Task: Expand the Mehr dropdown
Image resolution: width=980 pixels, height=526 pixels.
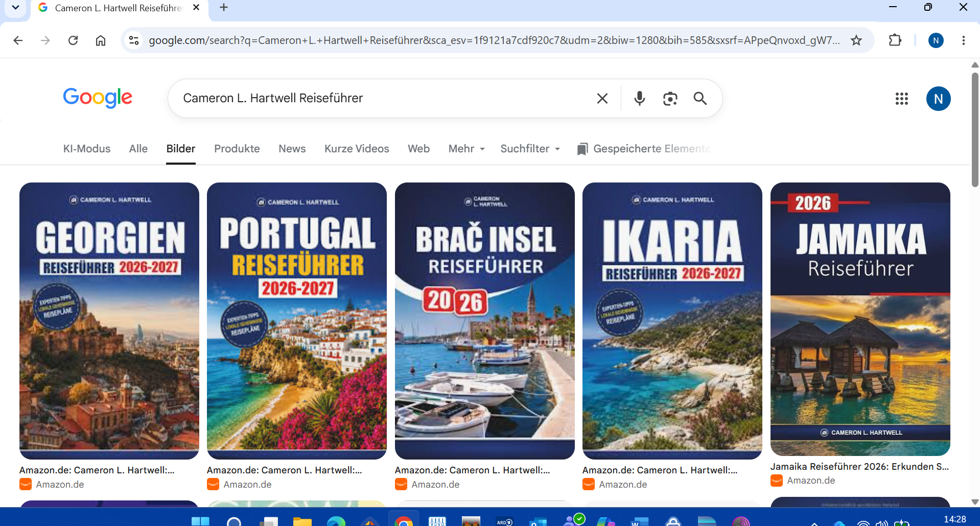Action: click(466, 149)
